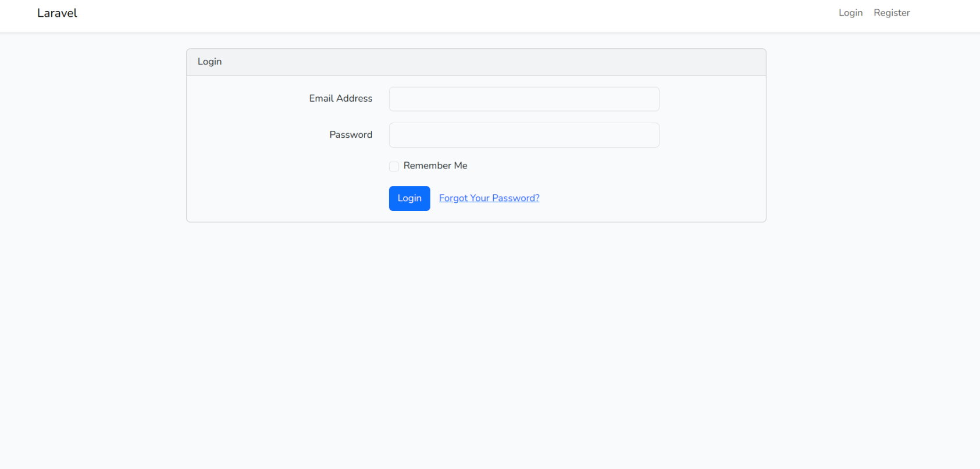Open the Login link in navbar
The height and width of the screenshot is (469, 980).
(850, 13)
